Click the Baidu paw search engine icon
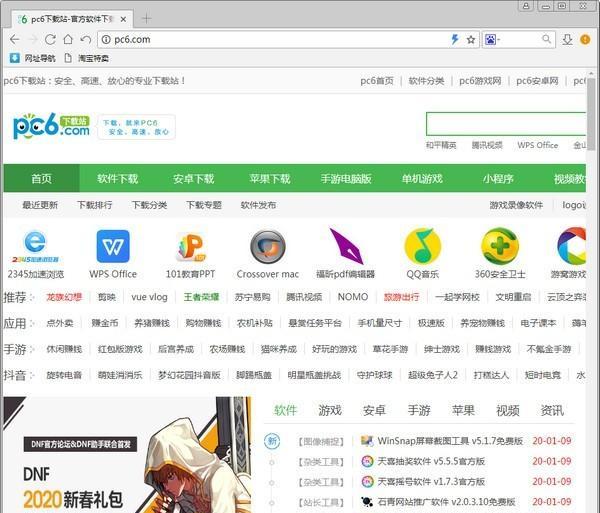 click(x=490, y=39)
